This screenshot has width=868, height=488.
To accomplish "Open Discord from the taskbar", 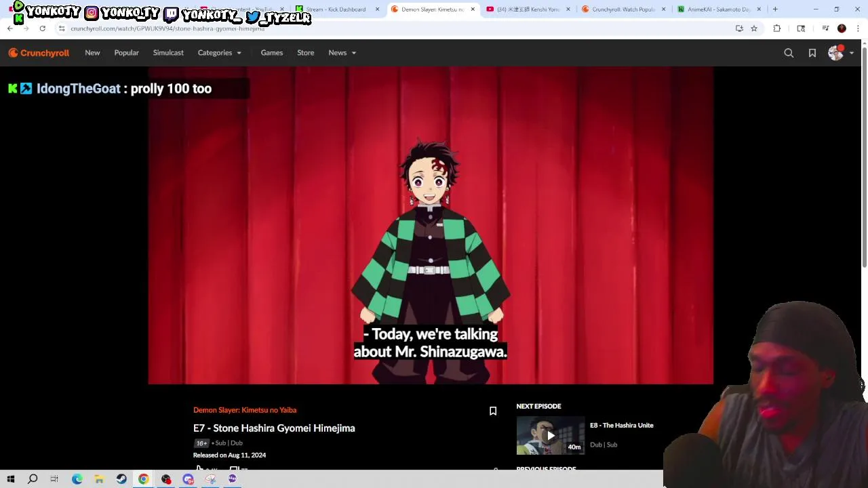I will [x=188, y=479].
